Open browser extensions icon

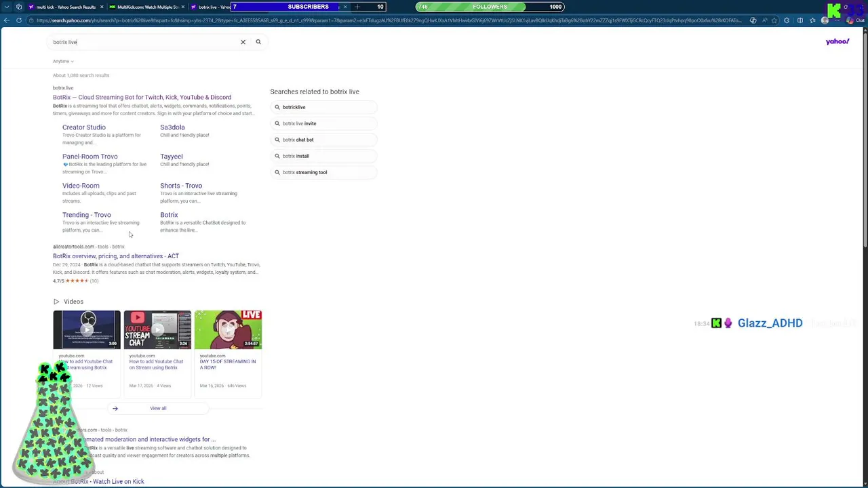(x=787, y=20)
